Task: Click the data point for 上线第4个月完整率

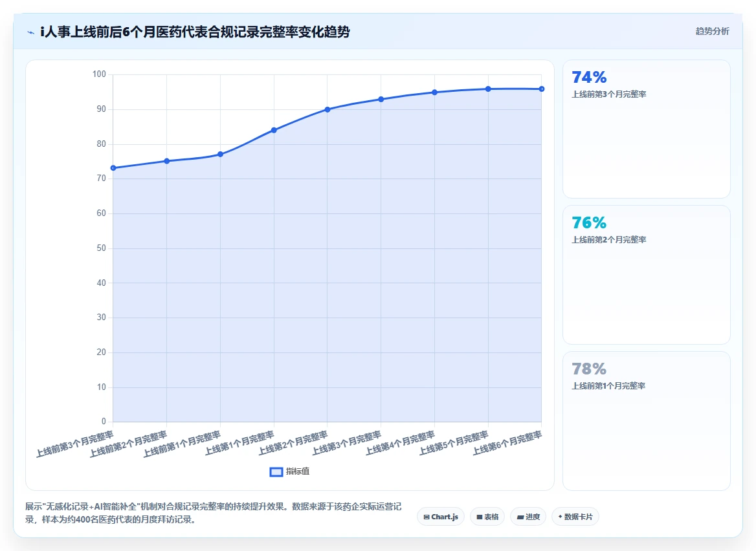Action: pos(434,92)
